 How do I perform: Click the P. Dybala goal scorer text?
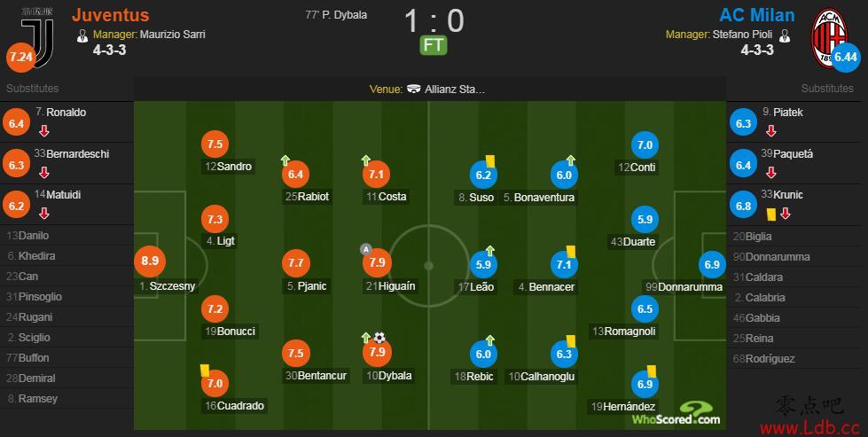(336, 15)
